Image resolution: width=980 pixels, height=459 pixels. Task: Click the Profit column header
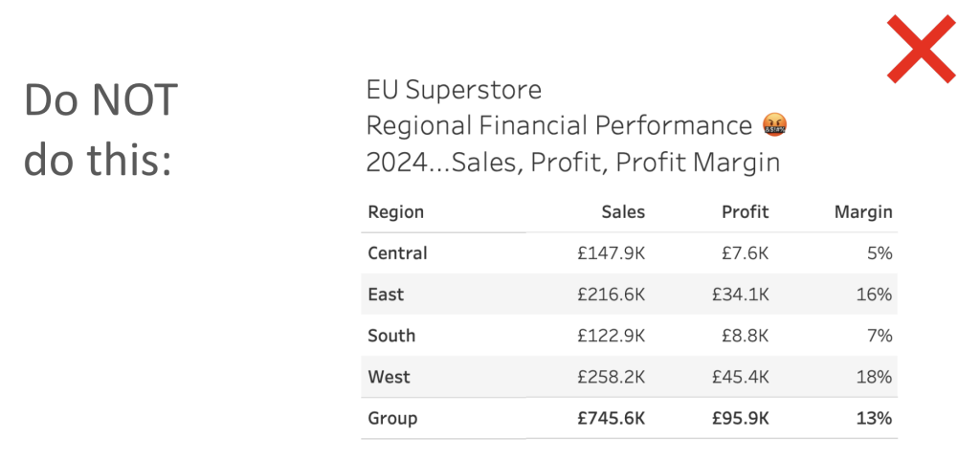point(745,212)
